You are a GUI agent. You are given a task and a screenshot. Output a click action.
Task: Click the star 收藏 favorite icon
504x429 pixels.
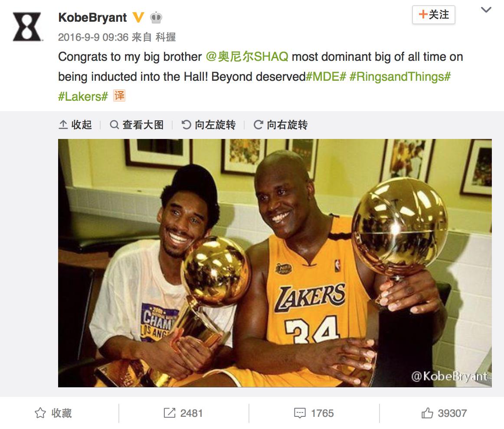[40, 413]
